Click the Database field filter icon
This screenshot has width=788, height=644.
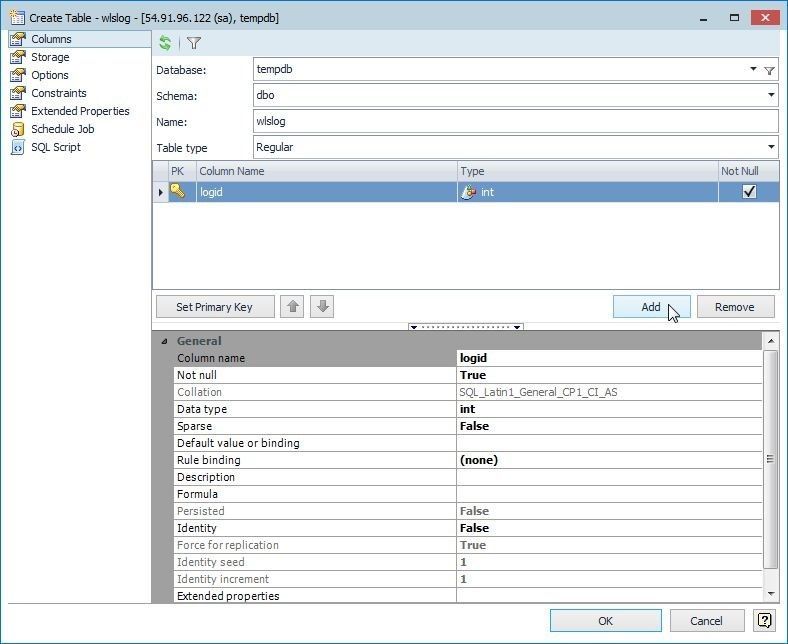[769, 70]
